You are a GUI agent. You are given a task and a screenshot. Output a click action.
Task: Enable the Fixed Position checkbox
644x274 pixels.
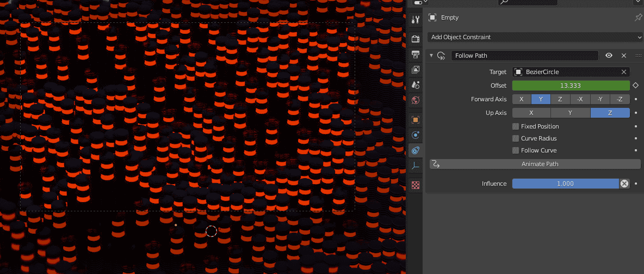(516, 126)
